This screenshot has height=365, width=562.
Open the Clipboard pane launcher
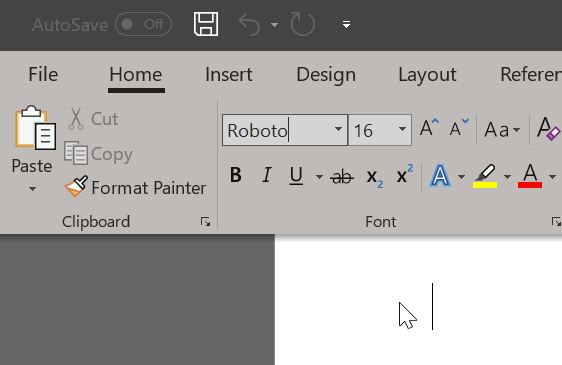click(206, 222)
